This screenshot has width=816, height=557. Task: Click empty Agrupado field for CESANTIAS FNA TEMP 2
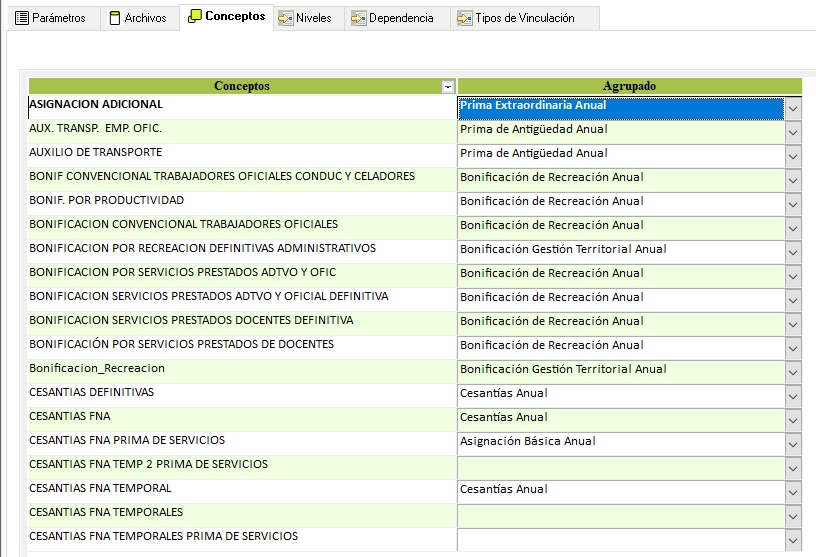(620, 466)
